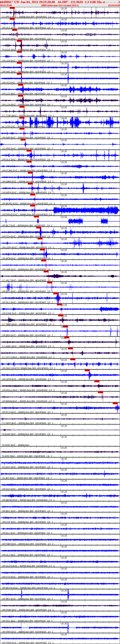This screenshot has height=644, width=120.
Task: Select the UW WPW EHZ station label
Action: tap(9, 193)
